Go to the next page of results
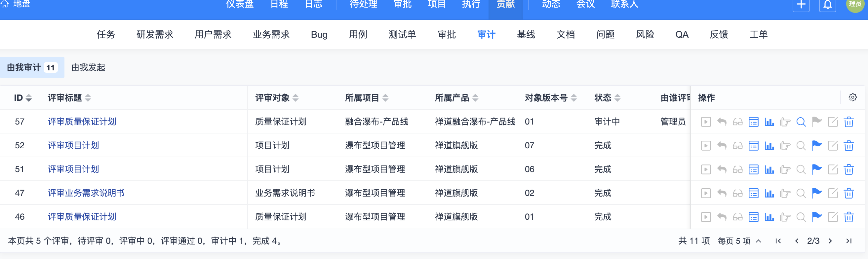868x259 pixels. point(830,241)
